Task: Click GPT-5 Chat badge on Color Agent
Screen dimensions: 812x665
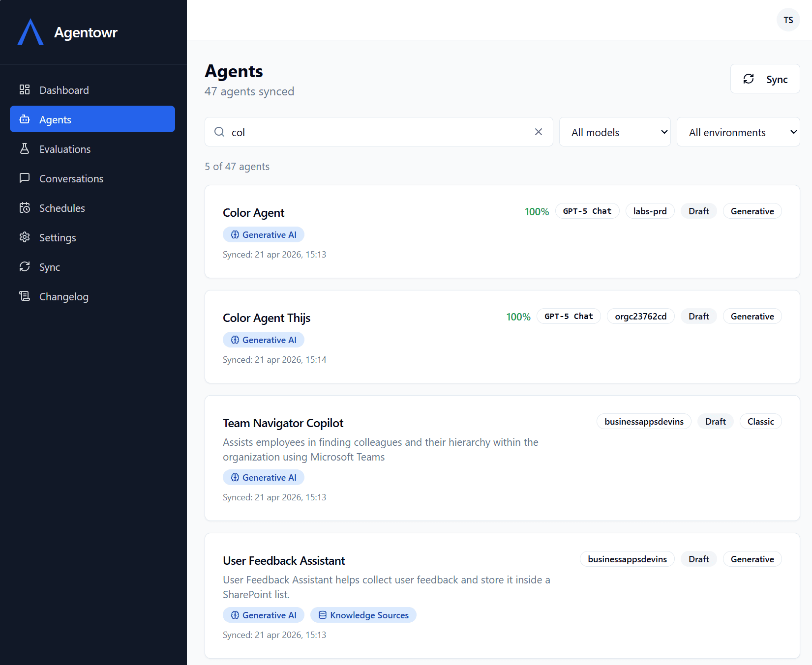Action: pyautogui.click(x=587, y=211)
